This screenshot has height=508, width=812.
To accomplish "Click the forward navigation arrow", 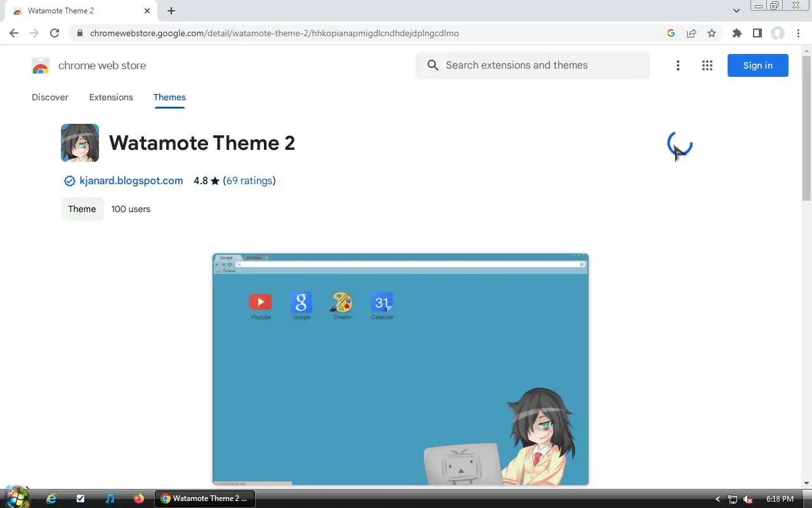I will tap(34, 33).
